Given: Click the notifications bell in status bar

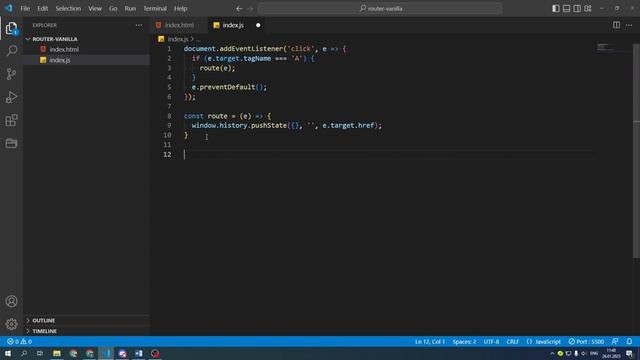Looking at the screenshot, I should (x=629, y=342).
